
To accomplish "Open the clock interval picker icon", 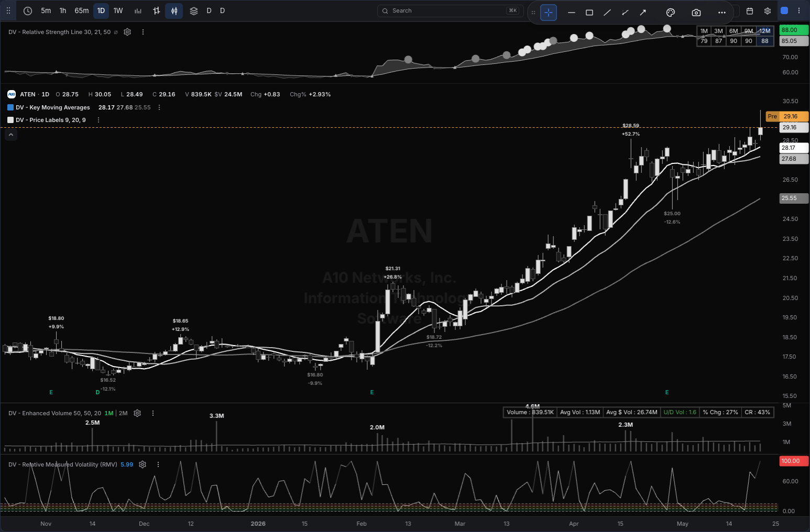I will click(28, 10).
